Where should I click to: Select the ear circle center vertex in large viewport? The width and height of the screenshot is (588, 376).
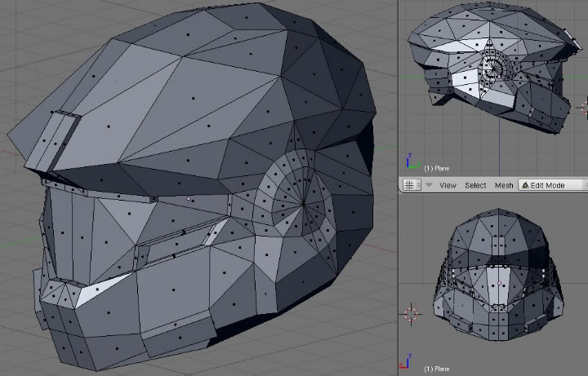point(303,203)
